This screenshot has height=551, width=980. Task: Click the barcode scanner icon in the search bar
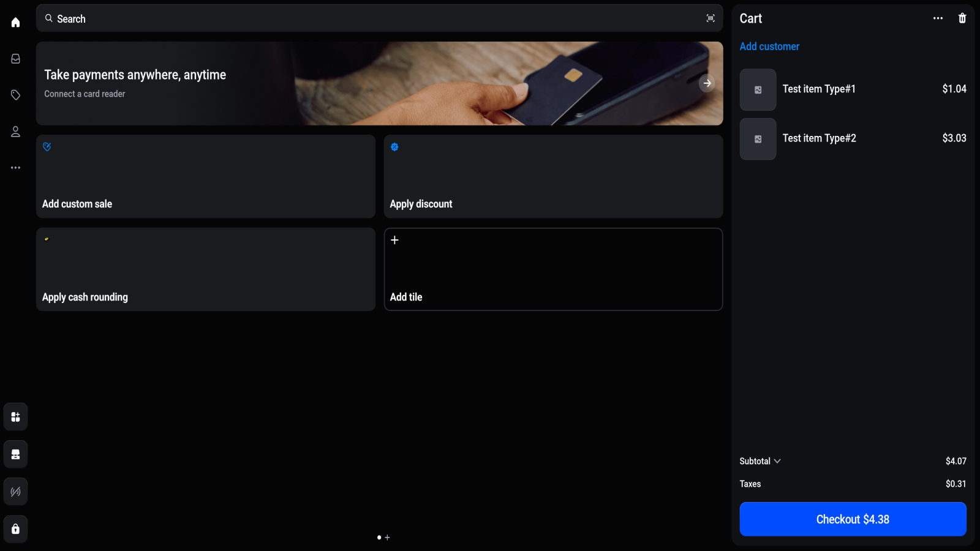coord(710,18)
